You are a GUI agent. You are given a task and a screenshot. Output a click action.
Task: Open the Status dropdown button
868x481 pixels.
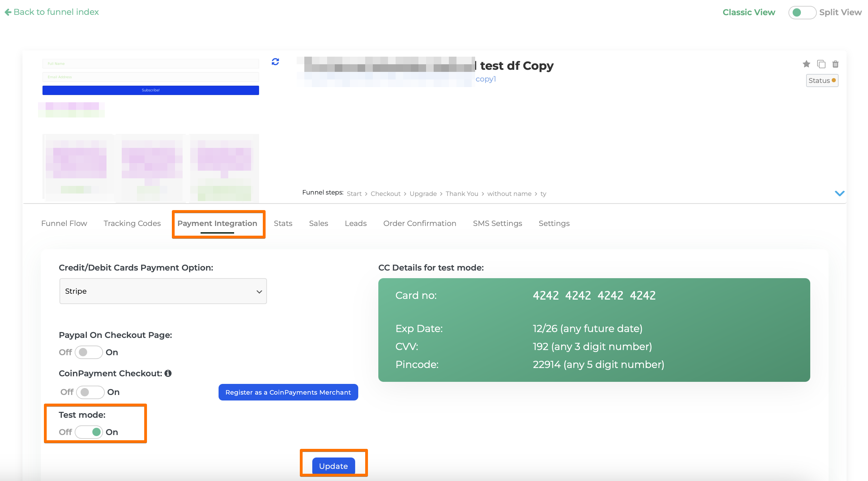point(822,81)
